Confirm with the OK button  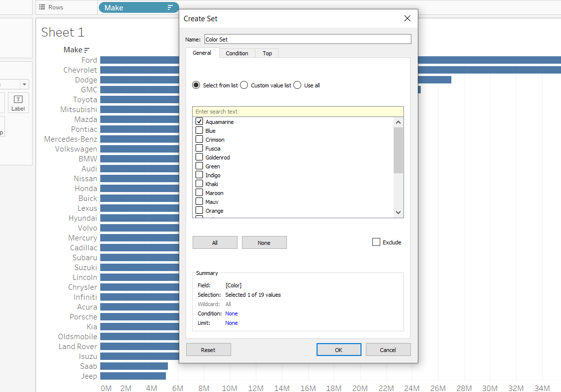(x=339, y=350)
